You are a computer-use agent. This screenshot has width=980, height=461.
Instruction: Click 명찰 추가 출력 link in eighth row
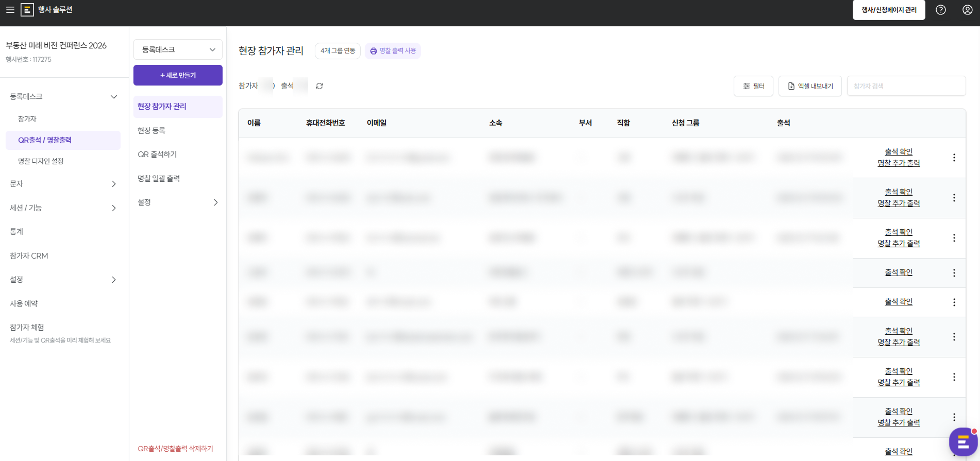899,423
